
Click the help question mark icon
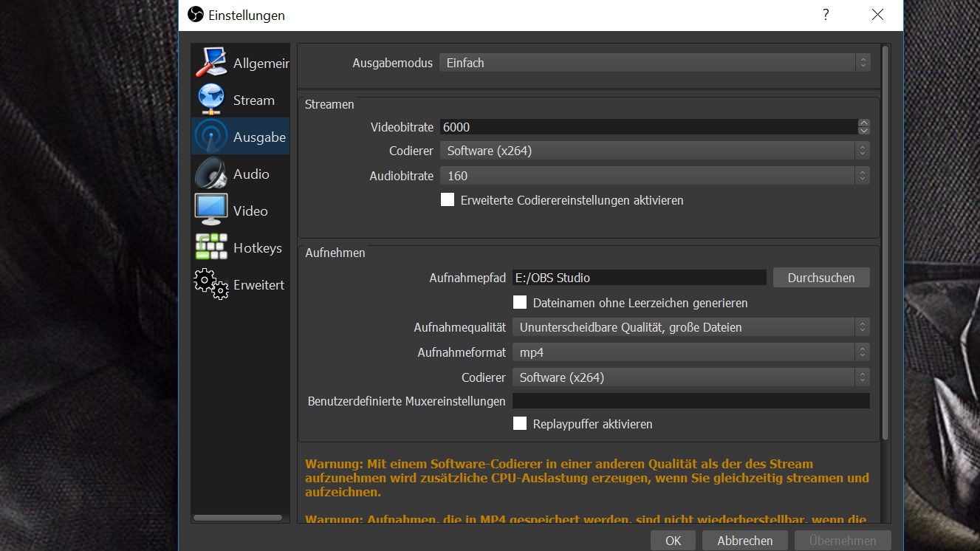click(826, 15)
